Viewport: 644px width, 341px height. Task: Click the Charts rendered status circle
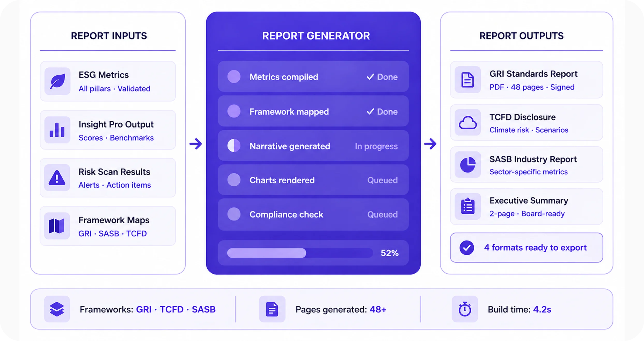[234, 180]
